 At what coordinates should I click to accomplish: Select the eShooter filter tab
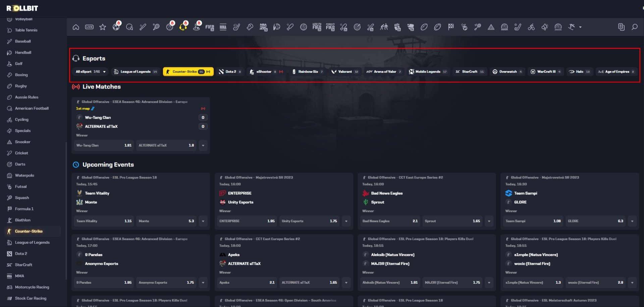click(x=266, y=72)
